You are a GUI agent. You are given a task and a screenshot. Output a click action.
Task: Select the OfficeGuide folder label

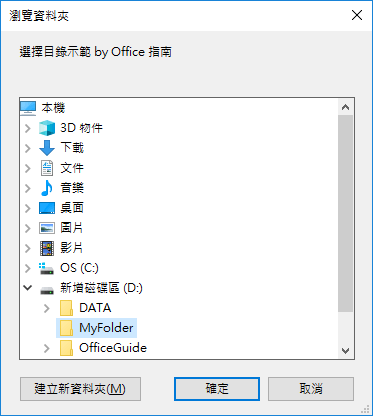113,348
